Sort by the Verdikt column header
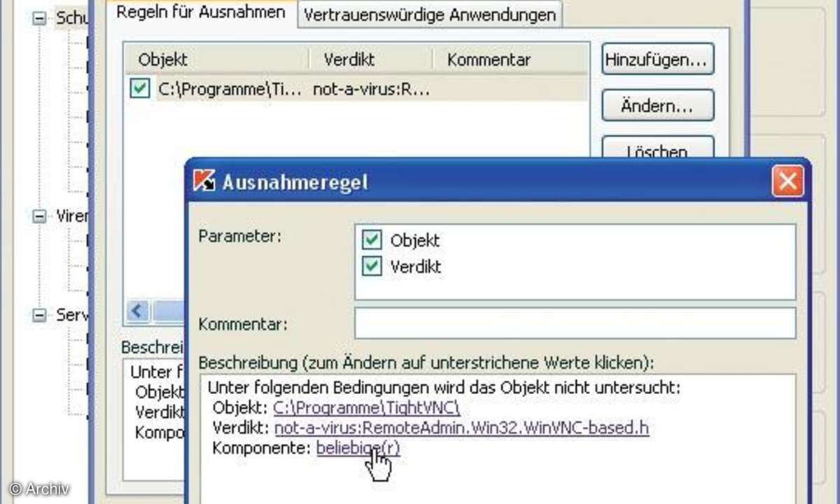 371,59
